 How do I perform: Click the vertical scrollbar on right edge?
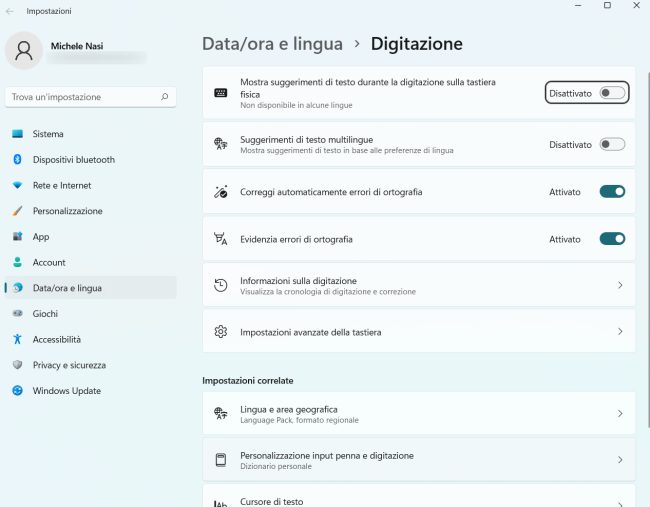tap(648, 250)
